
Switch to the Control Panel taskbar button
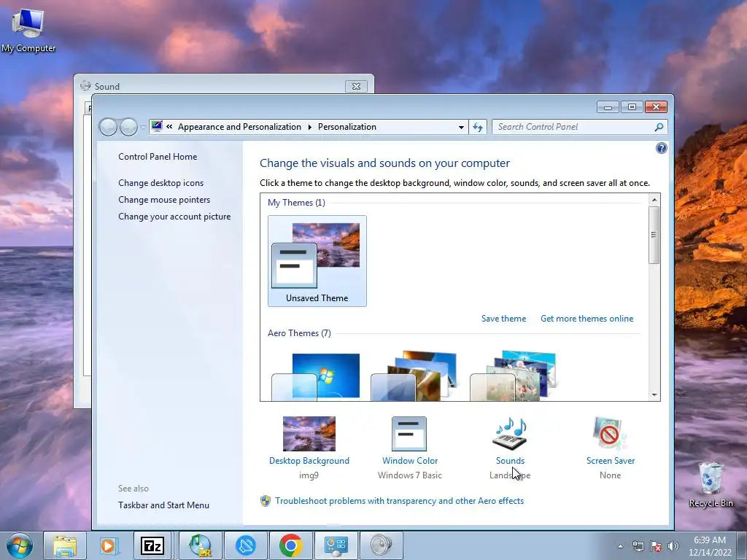tap(336, 545)
